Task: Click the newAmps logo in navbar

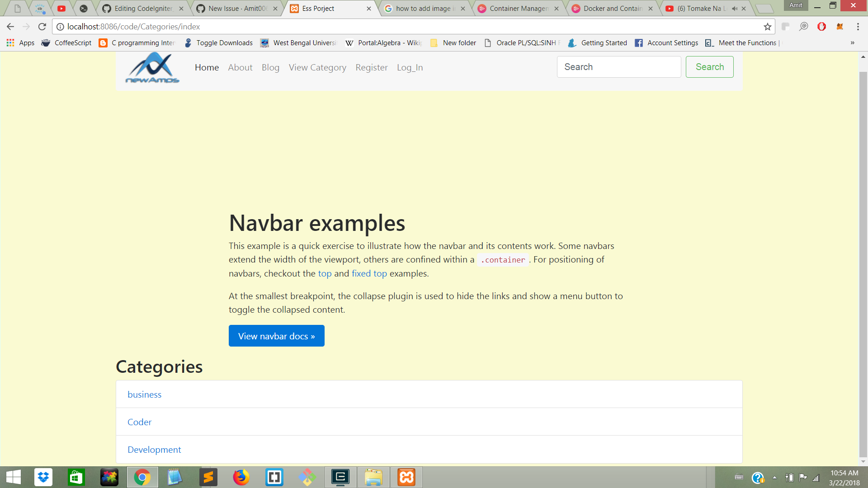Action: click(152, 68)
